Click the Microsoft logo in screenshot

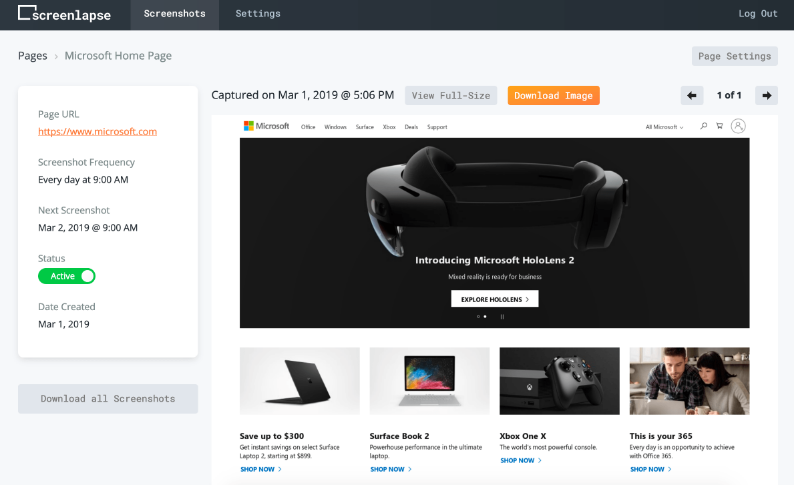click(266, 126)
